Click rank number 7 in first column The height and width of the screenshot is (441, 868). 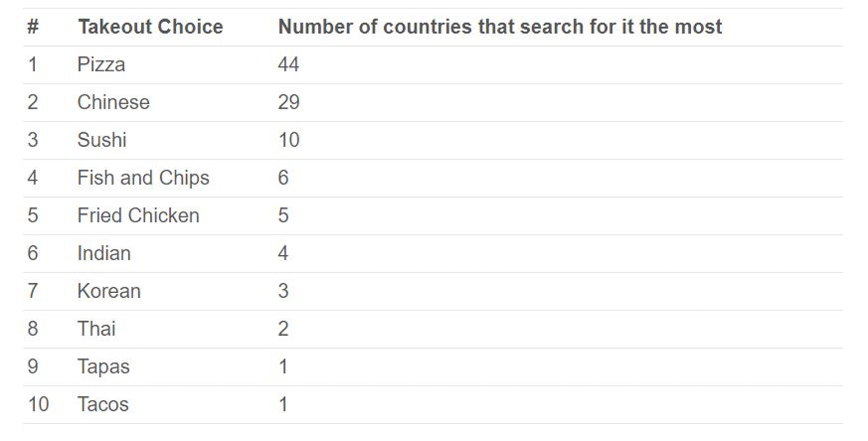tap(33, 291)
